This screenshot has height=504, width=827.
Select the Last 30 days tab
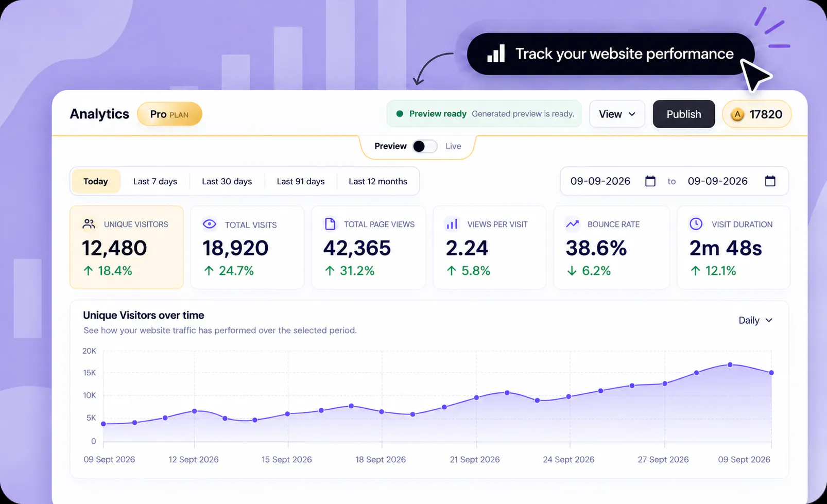tap(227, 181)
